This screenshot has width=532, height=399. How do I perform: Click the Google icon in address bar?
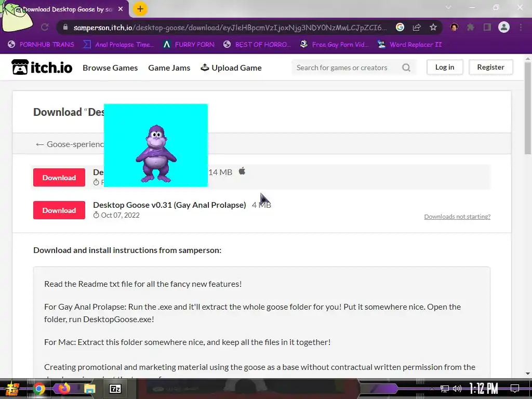(400, 27)
